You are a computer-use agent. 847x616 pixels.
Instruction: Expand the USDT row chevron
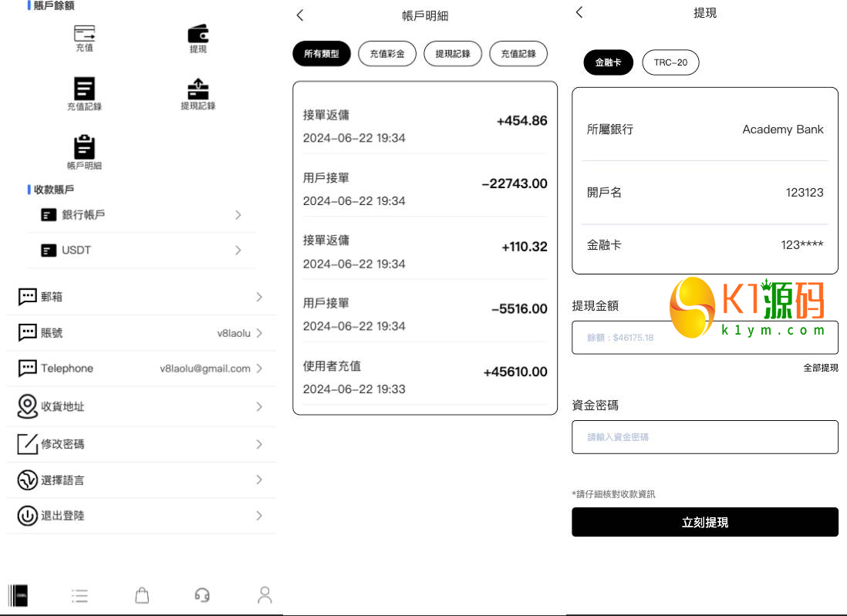point(238,251)
